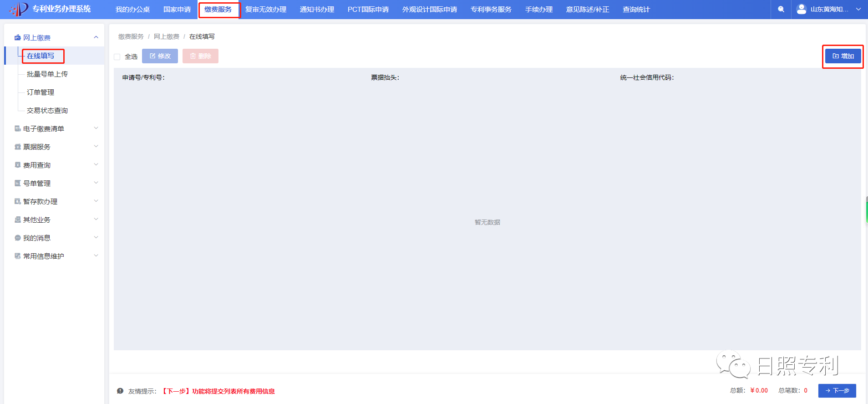Click the user avatar icon
The height and width of the screenshot is (404, 868).
[802, 9]
